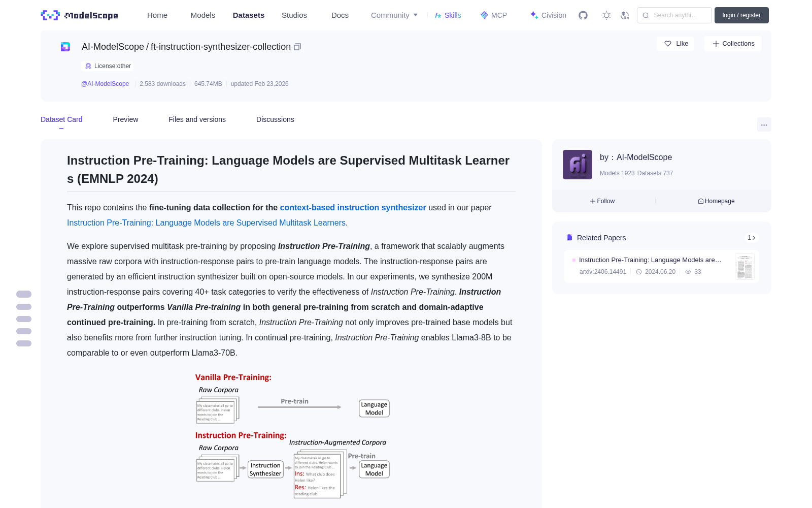The width and height of the screenshot is (812, 508).
Task: Select the Dataset Card tab
Action: tap(61, 119)
